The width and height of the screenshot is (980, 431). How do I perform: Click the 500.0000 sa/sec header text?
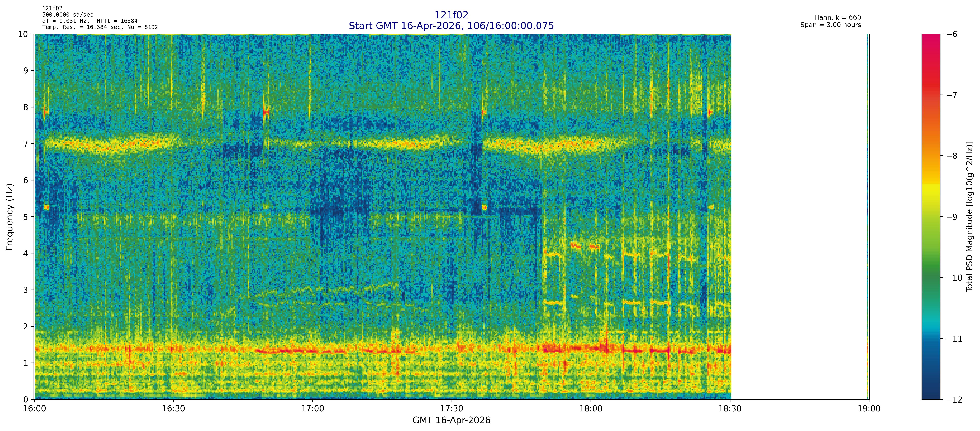(67, 15)
